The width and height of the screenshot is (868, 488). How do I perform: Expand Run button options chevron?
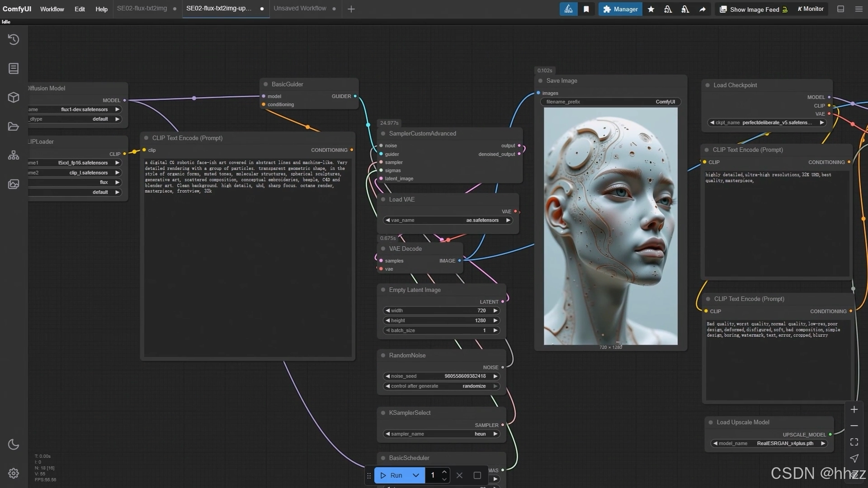tap(416, 475)
